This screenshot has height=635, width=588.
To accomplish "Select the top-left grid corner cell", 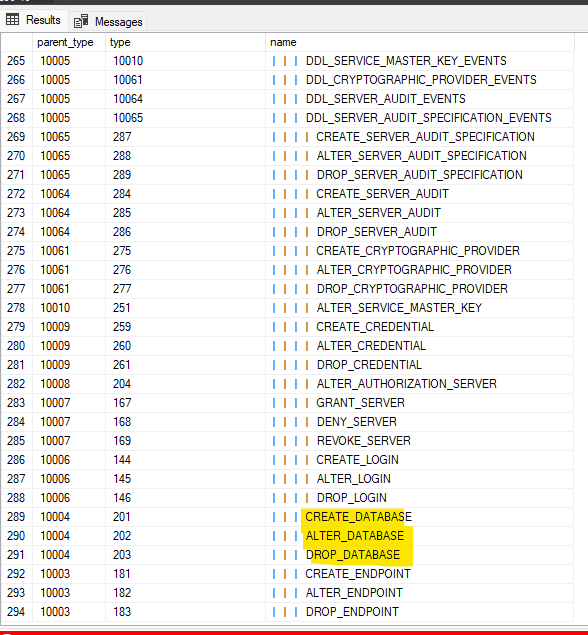I will tap(16, 42).
